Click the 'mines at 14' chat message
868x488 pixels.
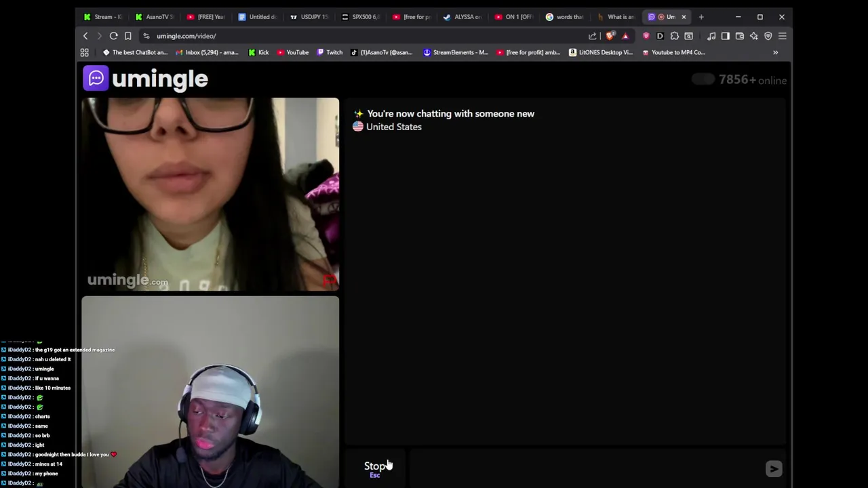32,464
